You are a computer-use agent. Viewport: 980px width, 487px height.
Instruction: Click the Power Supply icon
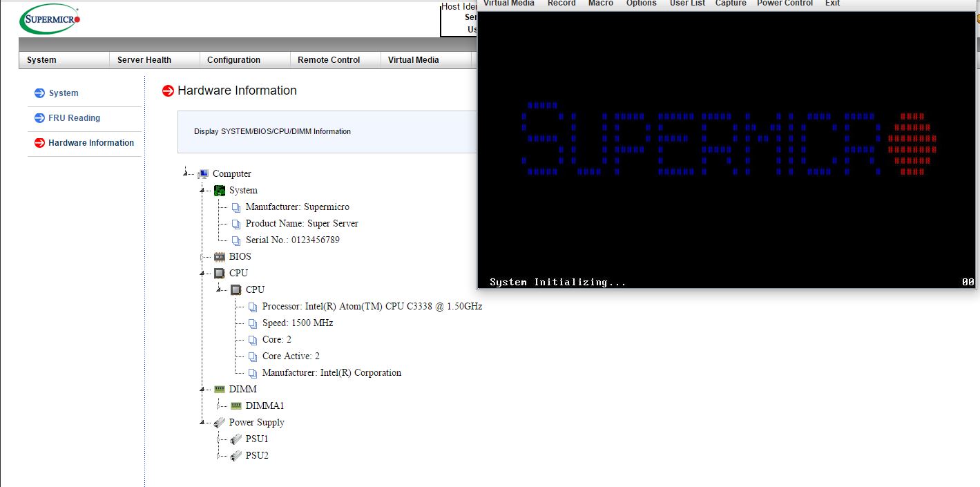coord(220,423)
